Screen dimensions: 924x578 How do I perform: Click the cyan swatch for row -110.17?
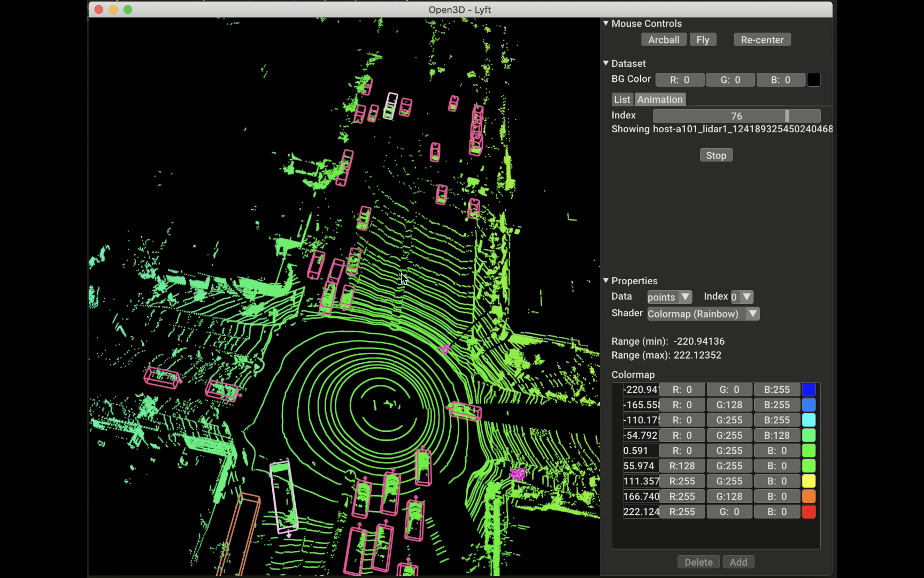point(808,420)
